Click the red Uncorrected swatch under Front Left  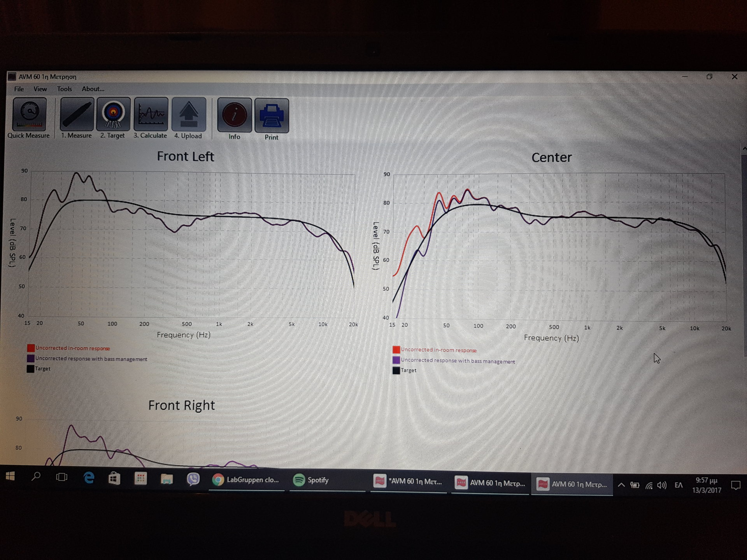[x=30, y=348]
